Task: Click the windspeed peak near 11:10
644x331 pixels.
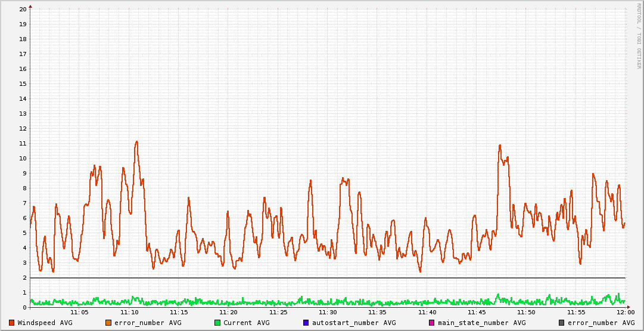Action: (x=136, y=142)
